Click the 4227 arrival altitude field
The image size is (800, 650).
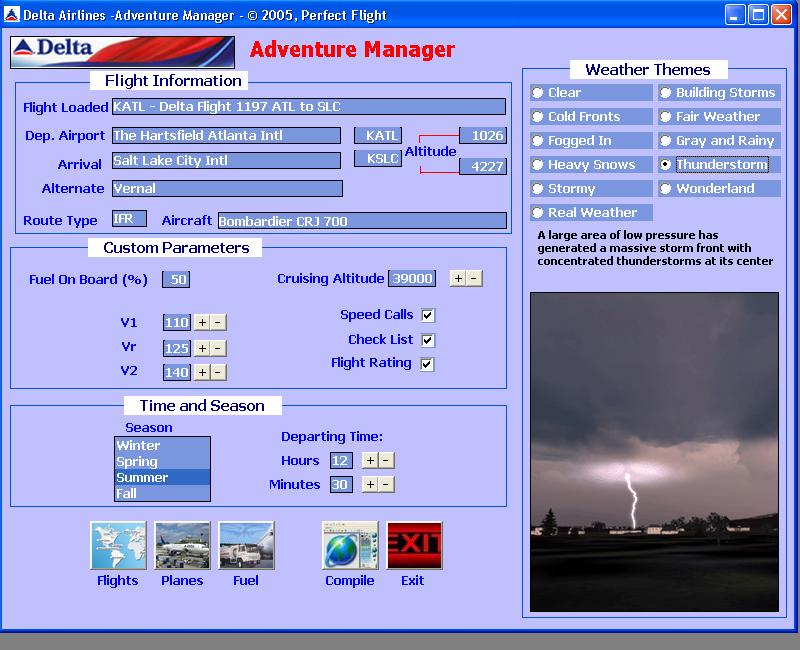click(x=483, y=166)
